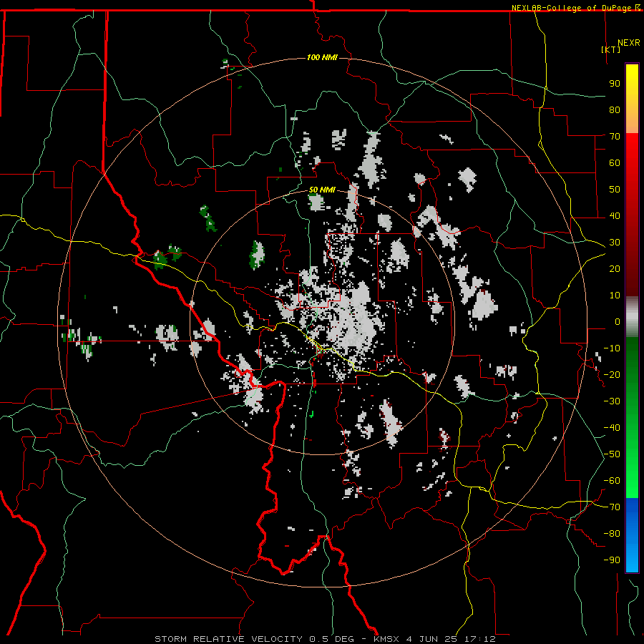The height and width of the screenshot is (644, 644).
Task: Click the -60 value on velocity scale
Action: [612, 481]
